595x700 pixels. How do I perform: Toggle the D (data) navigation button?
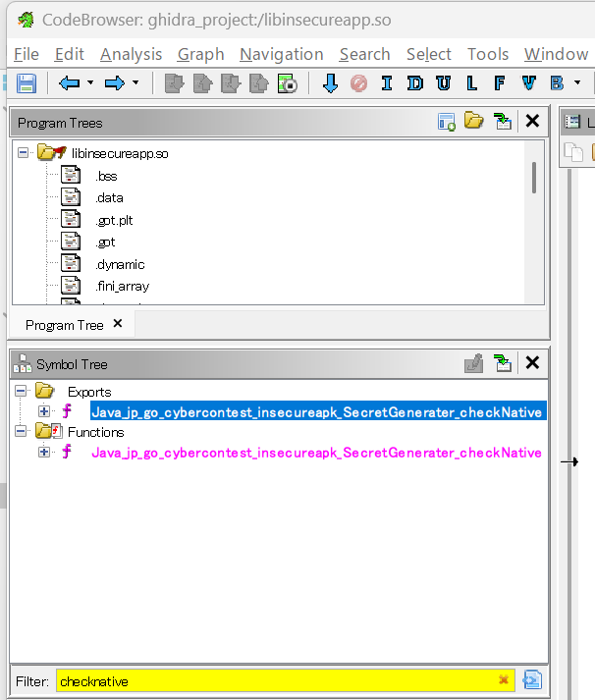pyautogui.click(x=415, y=83)
